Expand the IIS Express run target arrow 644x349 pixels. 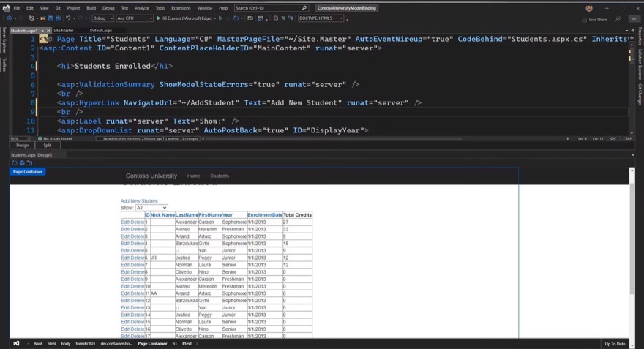pos(215,18)
